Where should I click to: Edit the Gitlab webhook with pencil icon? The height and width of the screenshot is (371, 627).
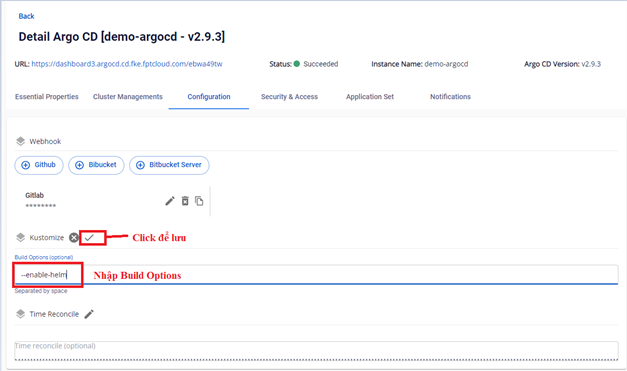point(170,201)
